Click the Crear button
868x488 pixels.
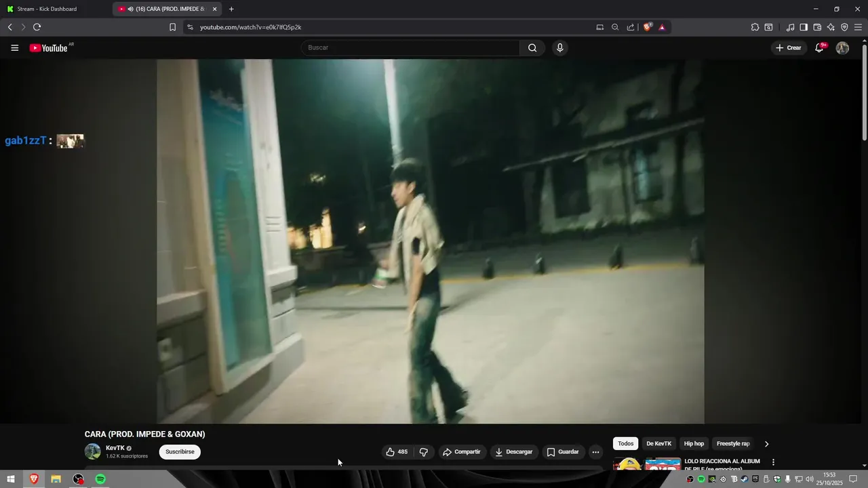789,47
